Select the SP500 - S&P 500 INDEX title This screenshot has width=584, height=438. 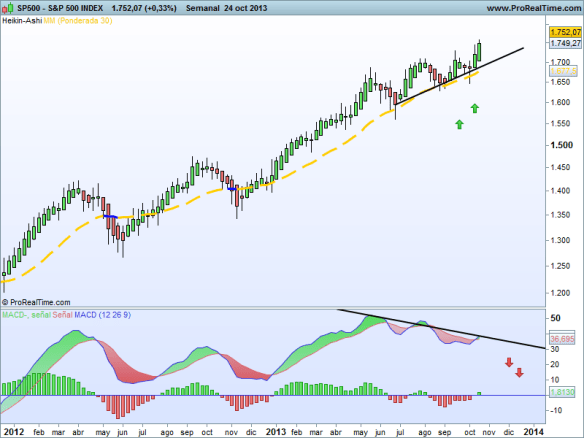pos(60,8)
